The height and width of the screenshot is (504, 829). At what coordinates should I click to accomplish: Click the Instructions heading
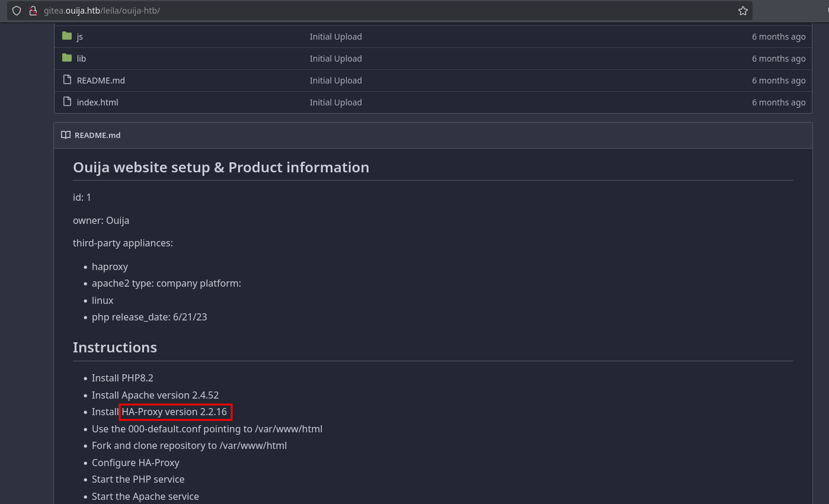[115, 347]
